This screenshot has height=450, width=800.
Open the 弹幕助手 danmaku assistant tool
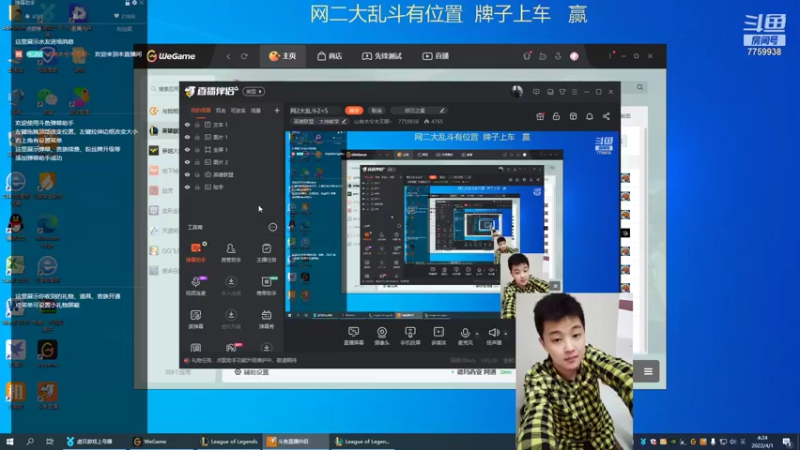195,253
